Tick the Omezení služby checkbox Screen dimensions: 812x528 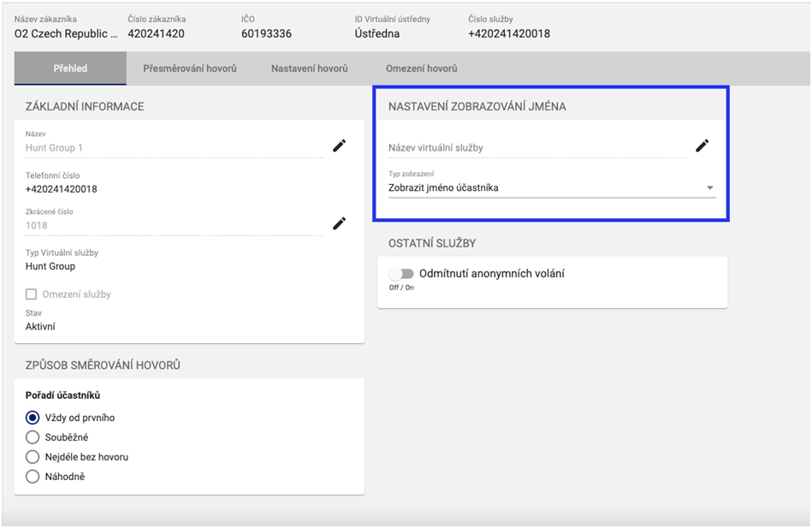pyautogui.click(x=32, y=294)
